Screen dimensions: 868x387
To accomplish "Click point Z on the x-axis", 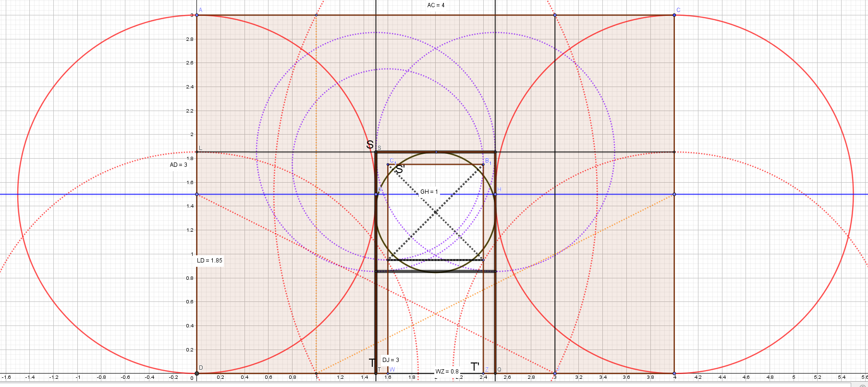I will (483, 373).
